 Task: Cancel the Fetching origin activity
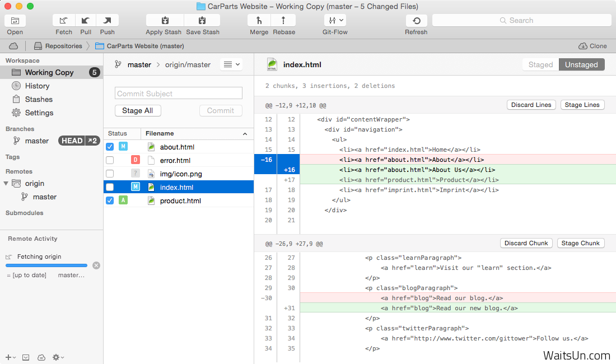pos(96,265)
